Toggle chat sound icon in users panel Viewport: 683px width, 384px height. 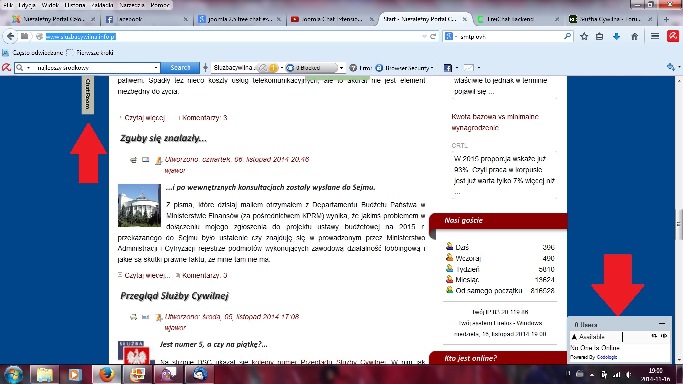pyautogui.click(x=664, y=336)
